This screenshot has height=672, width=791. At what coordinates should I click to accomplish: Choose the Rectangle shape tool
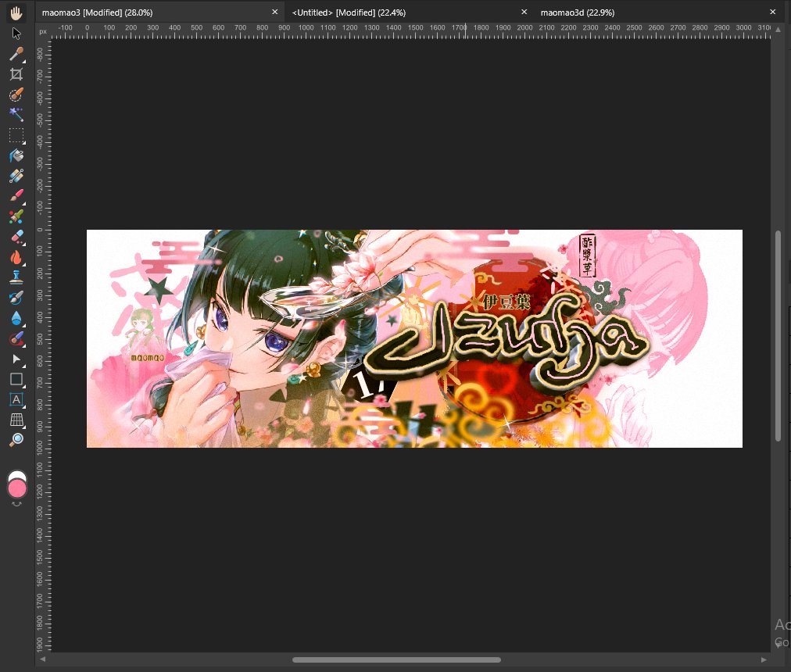(16, 379)
